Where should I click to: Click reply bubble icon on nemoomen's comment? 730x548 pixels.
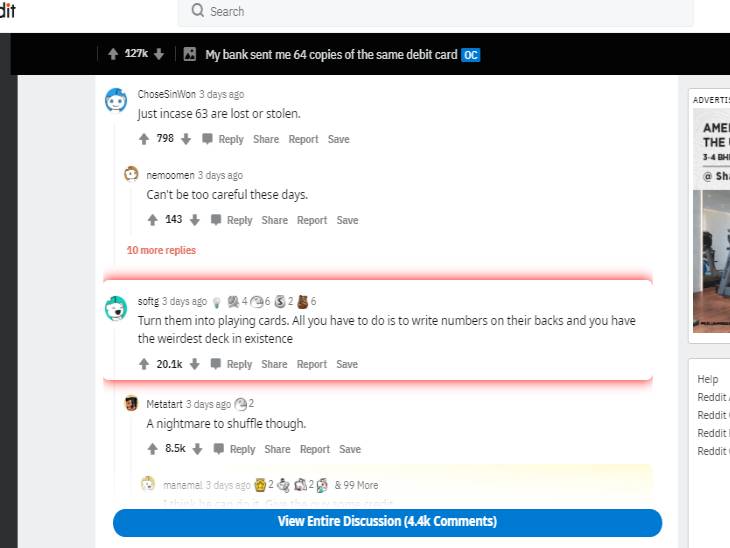click(x=217, y=220)
